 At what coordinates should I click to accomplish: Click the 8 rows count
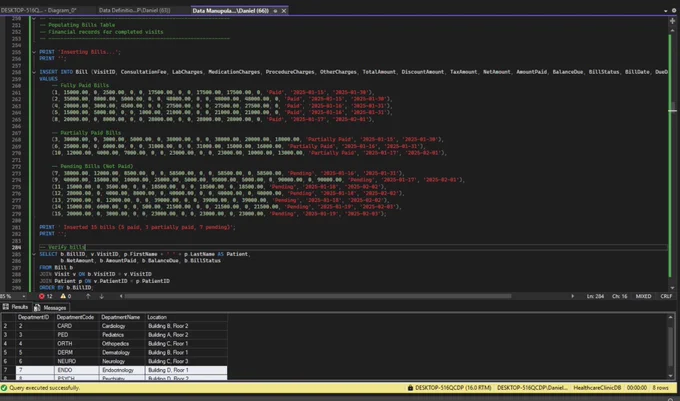(x=660, y=388)
